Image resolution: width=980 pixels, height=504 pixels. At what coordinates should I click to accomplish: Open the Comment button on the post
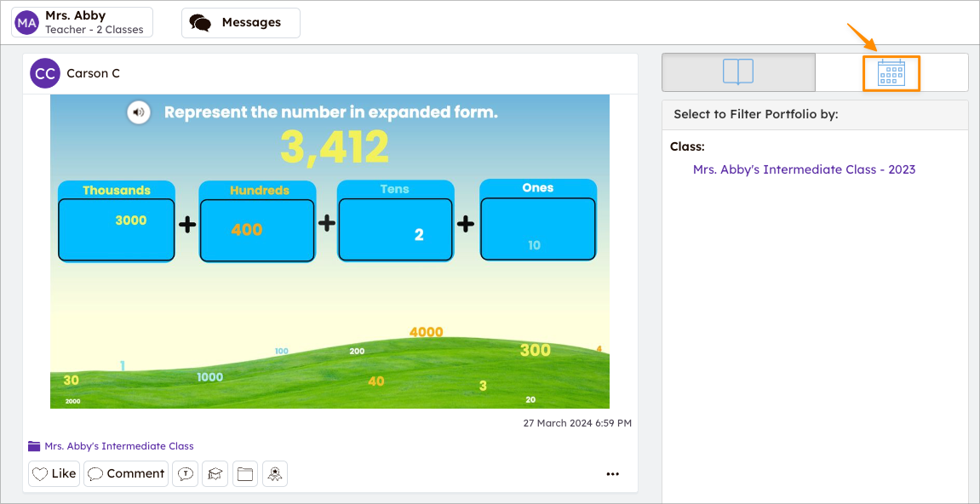(x=126, y=474)
